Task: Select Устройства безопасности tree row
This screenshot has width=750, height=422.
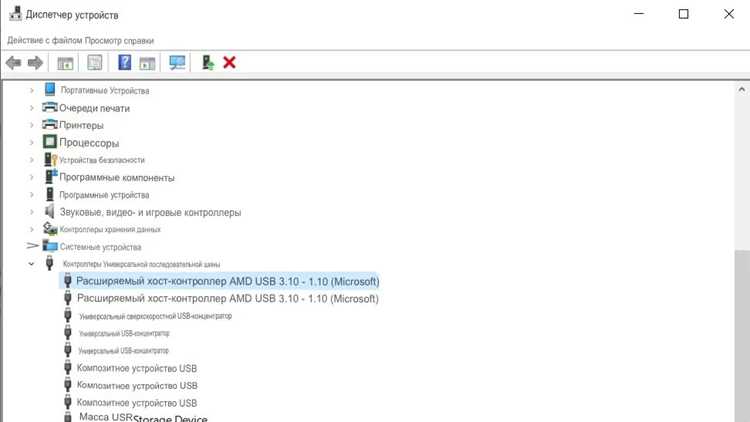Action: tap(102, 160)
